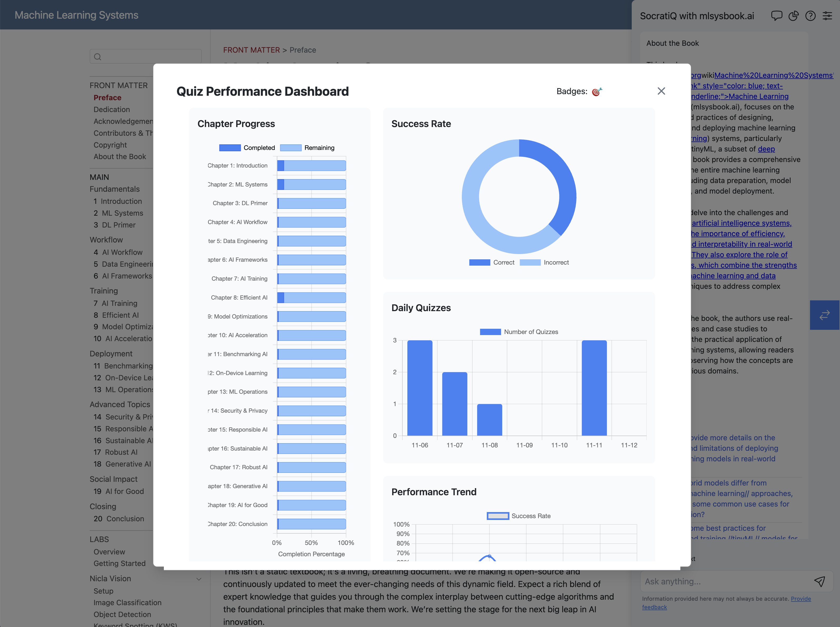The height and width of the screenshot is (627, 840).
Task: Click the send paper plane icon
Action: coord(819,582)
